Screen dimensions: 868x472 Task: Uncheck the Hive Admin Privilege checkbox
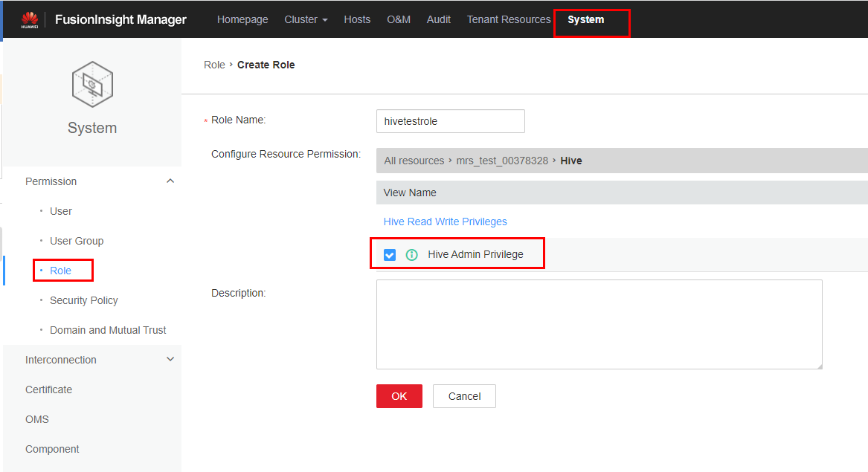pos(390,255)
